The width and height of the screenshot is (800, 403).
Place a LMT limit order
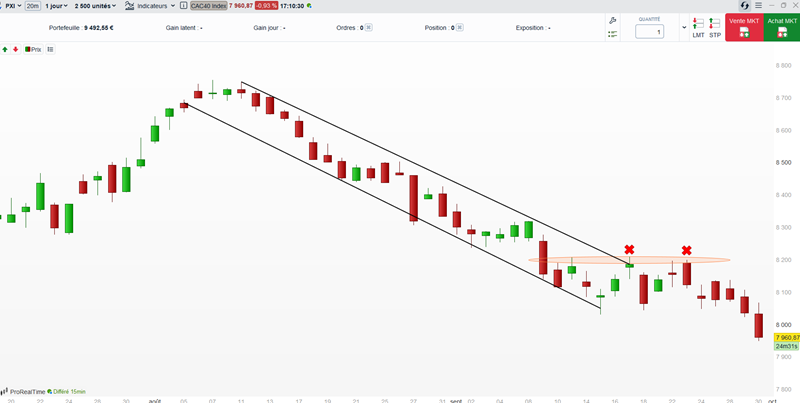point(698,28)
